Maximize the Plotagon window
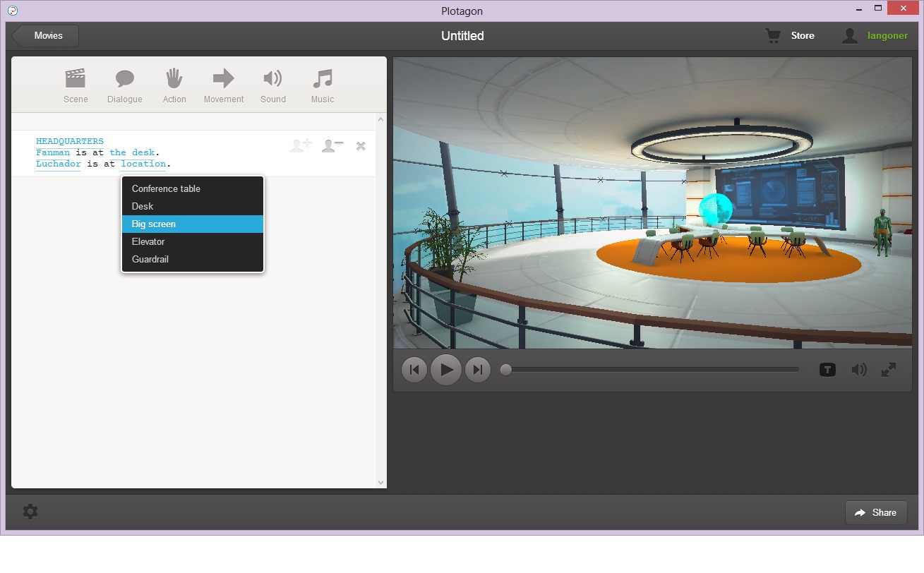This screenshot has width=924, height=573. 878,8
